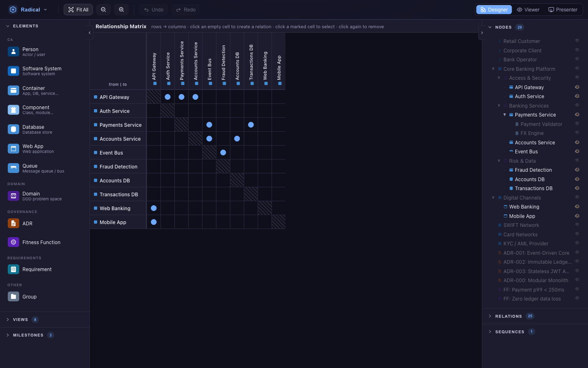The height and width of the screenshot is (368, 588).
Task: Pick the Fitness Function icon
Action: pyautogui.click(x=13, y=242)
